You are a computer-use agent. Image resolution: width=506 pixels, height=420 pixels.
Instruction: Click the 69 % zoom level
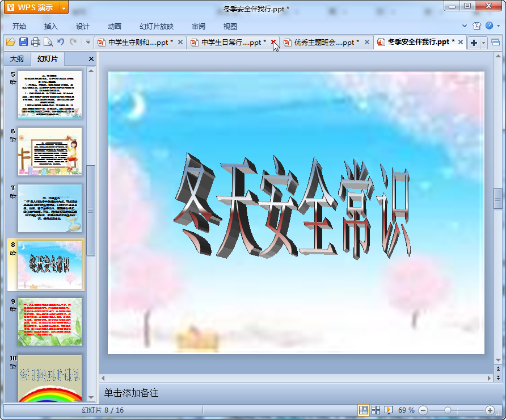coord(406,410)
